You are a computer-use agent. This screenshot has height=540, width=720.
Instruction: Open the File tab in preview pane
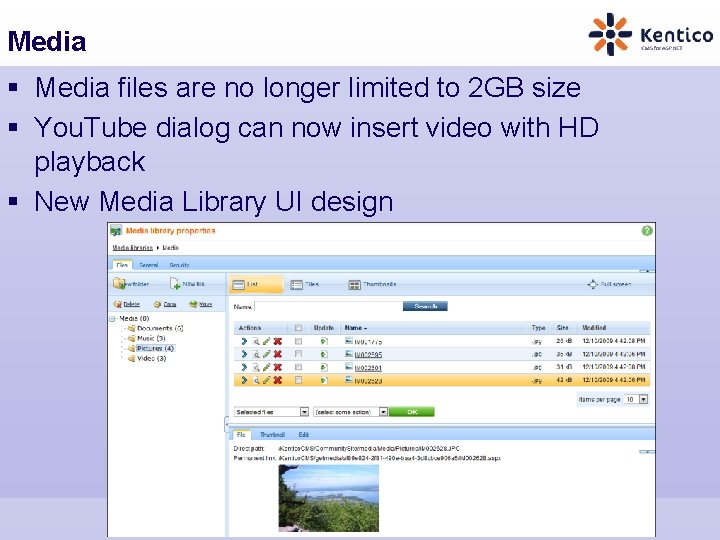(241, 434)
